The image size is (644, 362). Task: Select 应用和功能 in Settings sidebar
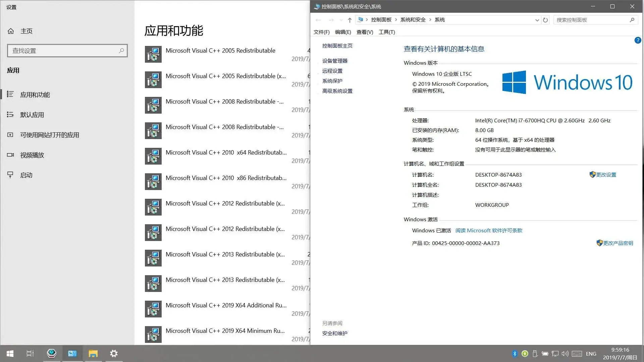click(35, 95)
